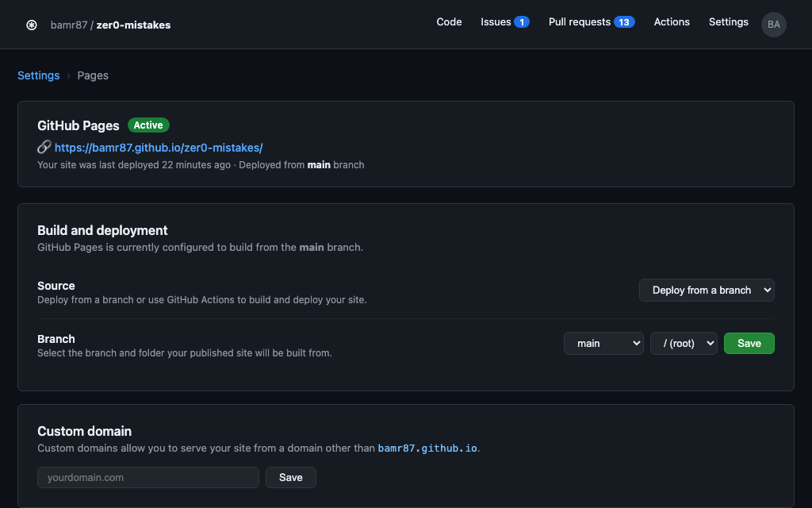Save the custom domain
Viewport: 812px width, 508px height.
point(290,477)
